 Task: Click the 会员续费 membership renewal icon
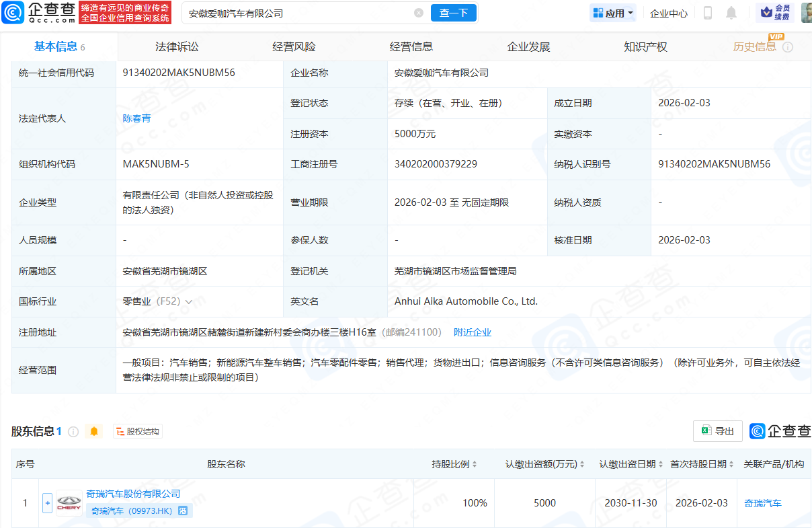pyautogui.click(x=776, y=12)
